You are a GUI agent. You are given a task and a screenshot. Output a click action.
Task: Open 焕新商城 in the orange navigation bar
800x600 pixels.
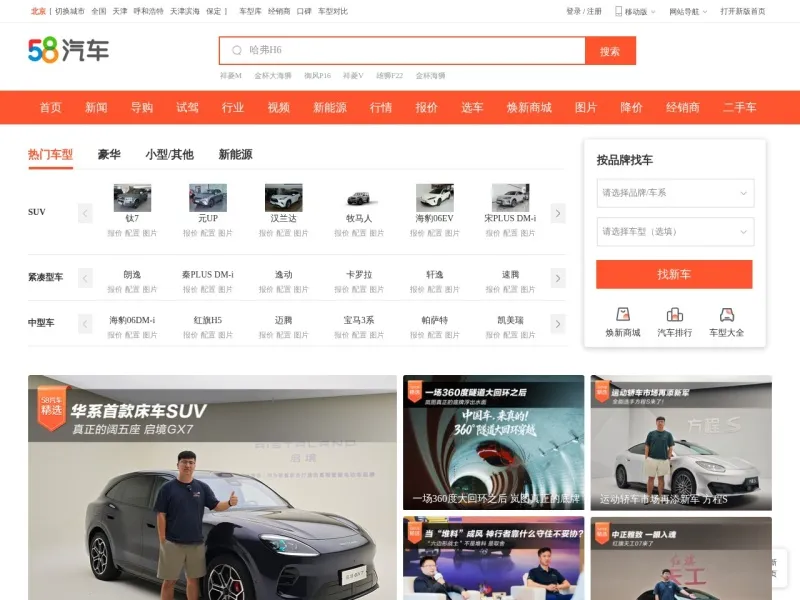529,108
